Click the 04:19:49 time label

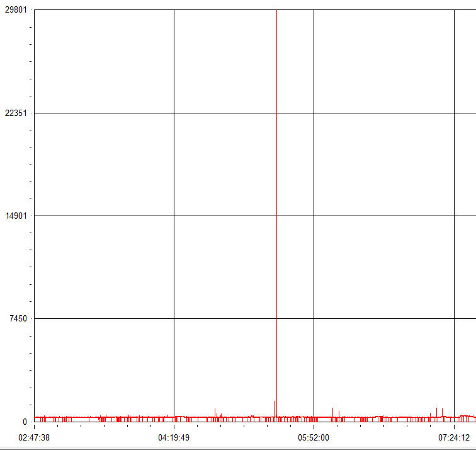click(174, 437)
